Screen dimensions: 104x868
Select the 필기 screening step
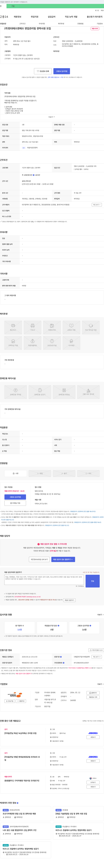tap(64, 473)
